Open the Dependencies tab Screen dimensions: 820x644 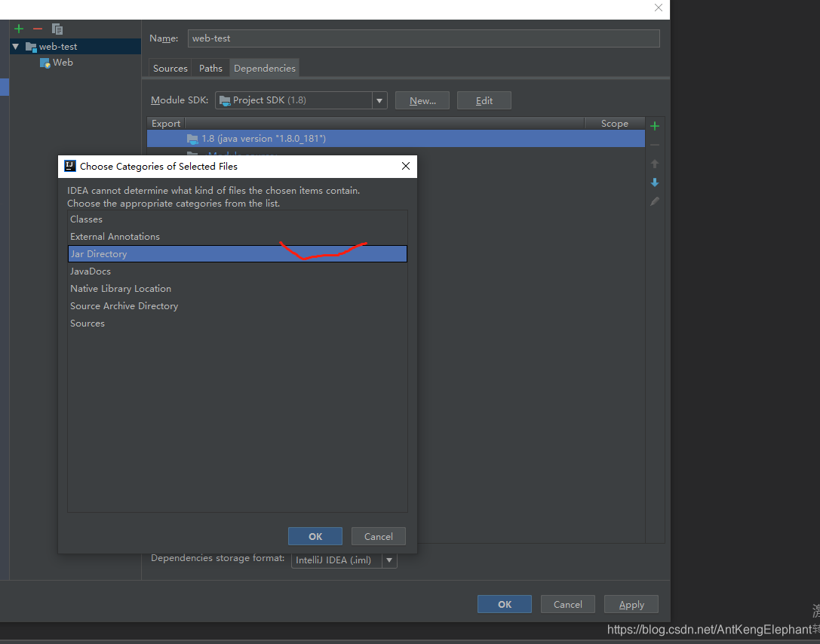click(x=265, y=68)
